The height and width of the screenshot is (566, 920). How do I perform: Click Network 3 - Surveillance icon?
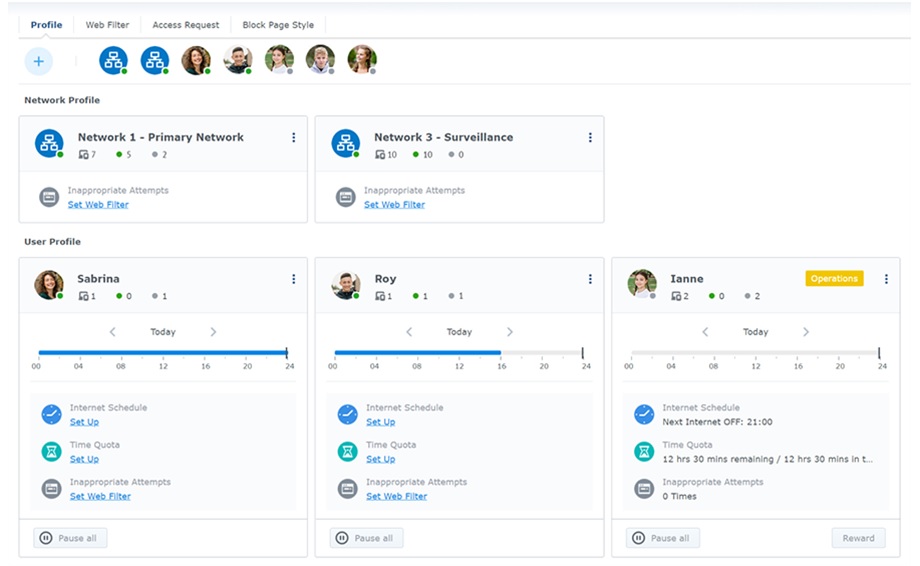point(346,144)
